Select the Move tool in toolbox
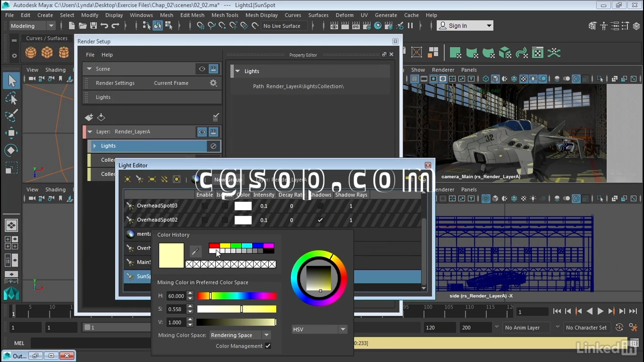Viewport: 644px width, 362px height. point(12,133)
